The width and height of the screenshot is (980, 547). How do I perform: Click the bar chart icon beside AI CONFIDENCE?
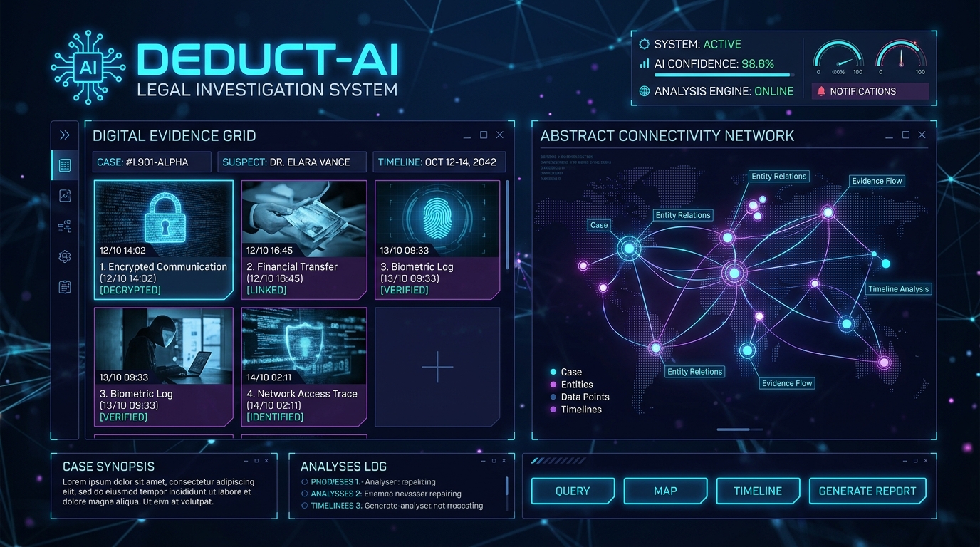point(645,63)
